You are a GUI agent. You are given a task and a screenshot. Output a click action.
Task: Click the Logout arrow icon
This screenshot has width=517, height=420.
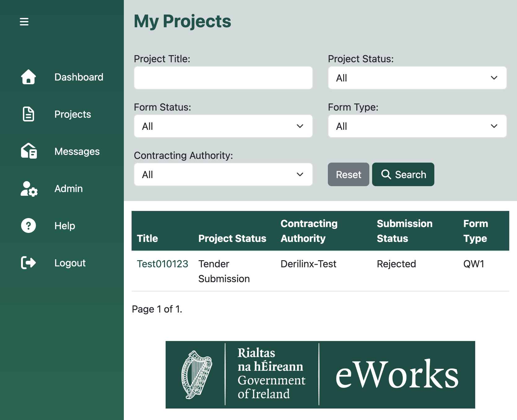click(x=28, y=263)
